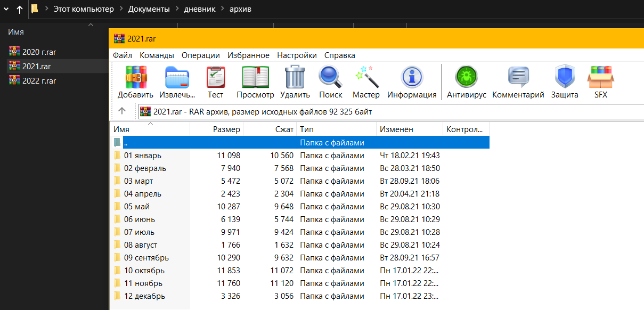The width and height of the screenshot is (644, 310).
Task: Open the Файл menu
Action: coord(123,55)
